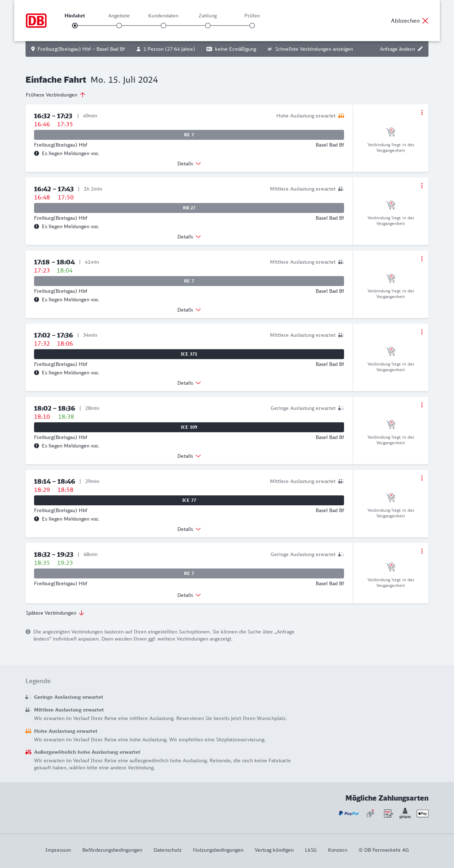Open the Impressum footer link

point(58,850)
